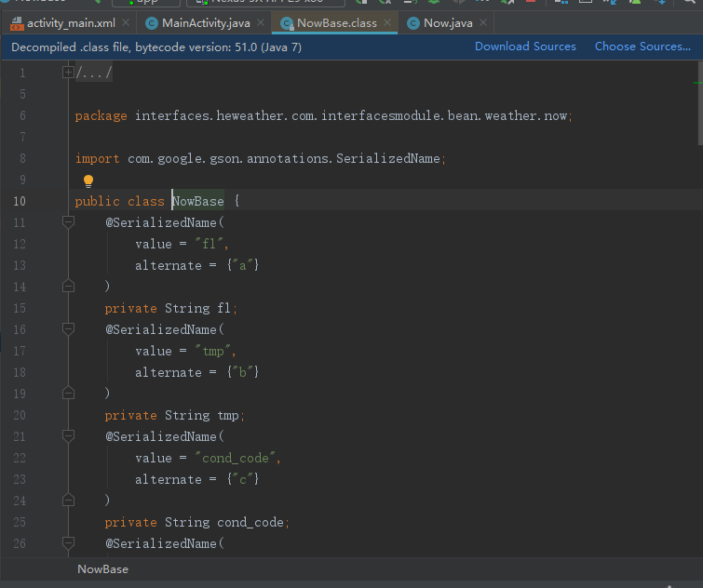Close the Now.java tab
This screenshot has width=703, height=588.
point(483,22)
